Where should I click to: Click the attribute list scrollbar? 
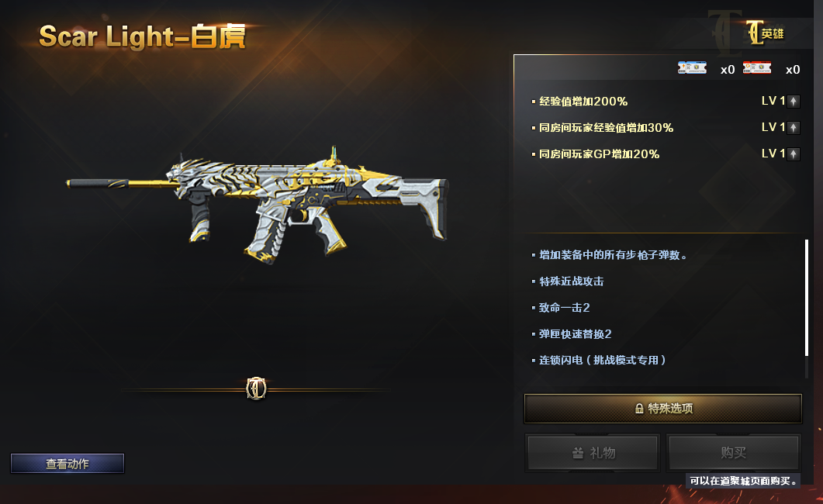807,298
